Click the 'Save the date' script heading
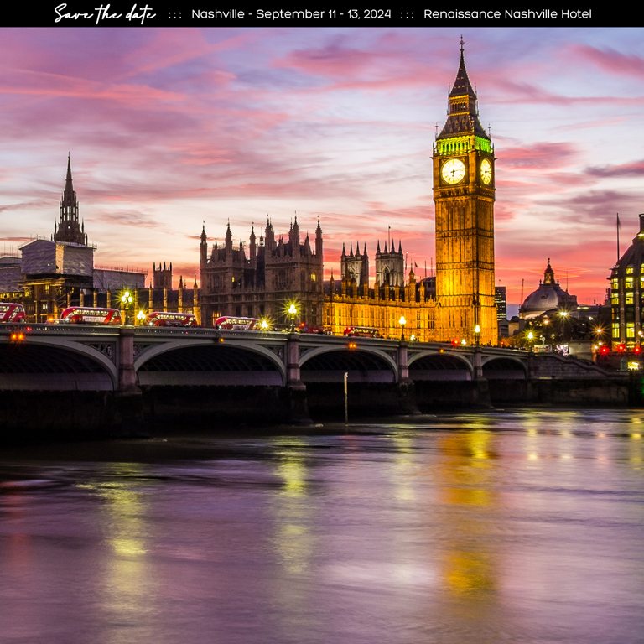 [105, 13]
